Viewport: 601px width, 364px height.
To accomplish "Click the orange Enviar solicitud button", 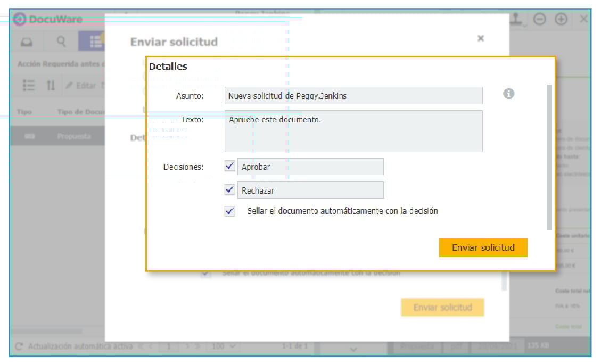I will coord(483,248).
